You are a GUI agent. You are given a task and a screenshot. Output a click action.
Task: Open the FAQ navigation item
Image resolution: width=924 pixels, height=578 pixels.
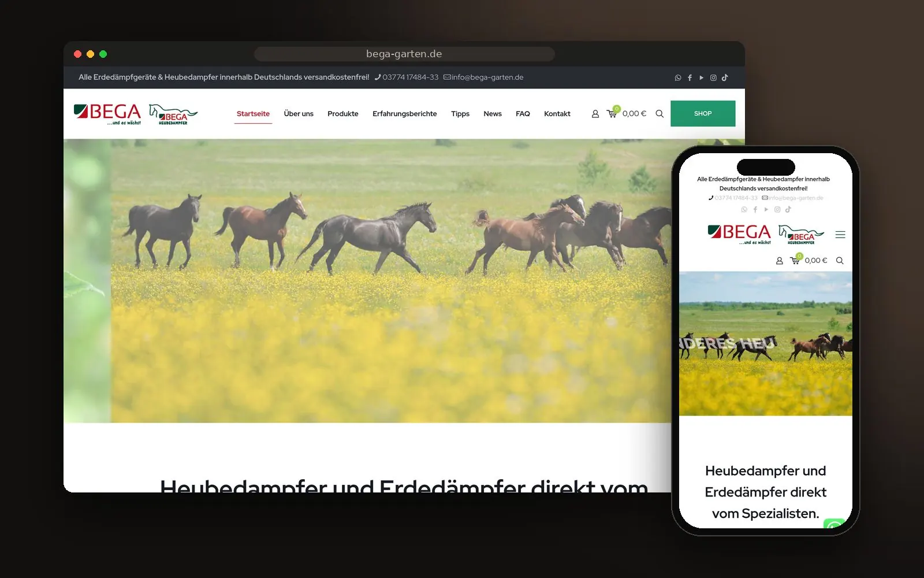pyautogui.click(x=523, y=114)
